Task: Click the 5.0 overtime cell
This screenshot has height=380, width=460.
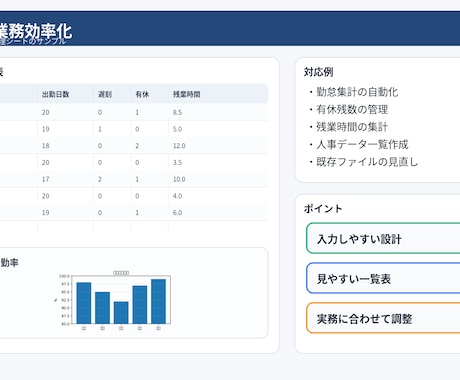Action: pos(177,129)
